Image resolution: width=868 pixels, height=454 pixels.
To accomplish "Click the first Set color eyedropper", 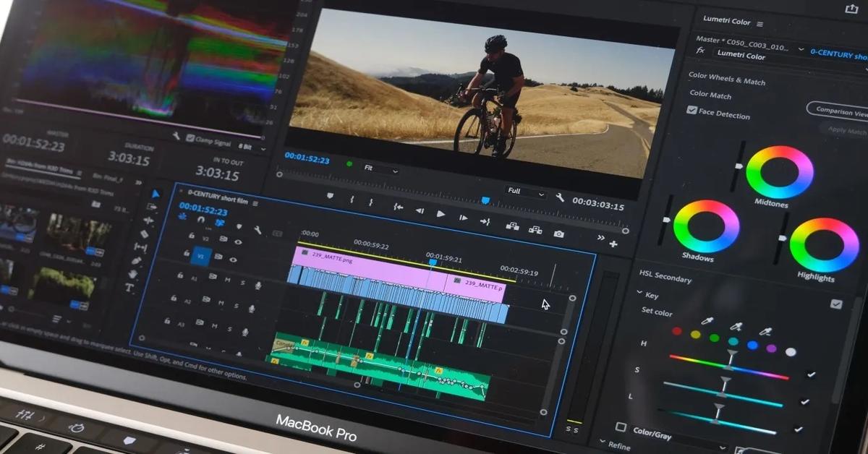I will 707,320.
